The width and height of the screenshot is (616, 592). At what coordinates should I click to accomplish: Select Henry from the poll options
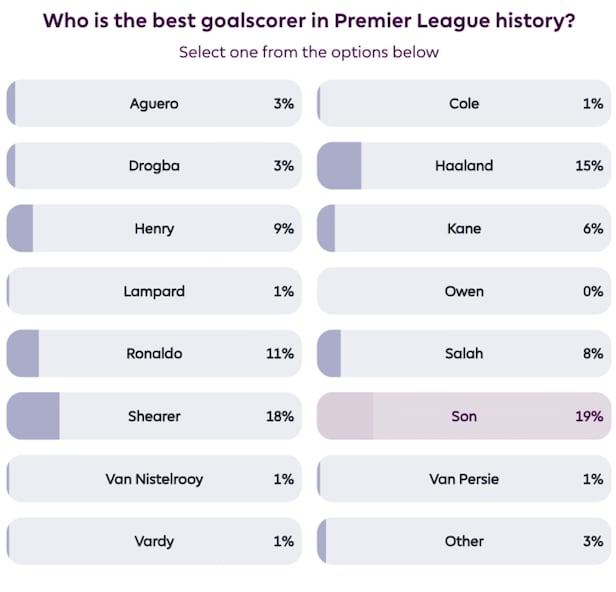point(154,228)
